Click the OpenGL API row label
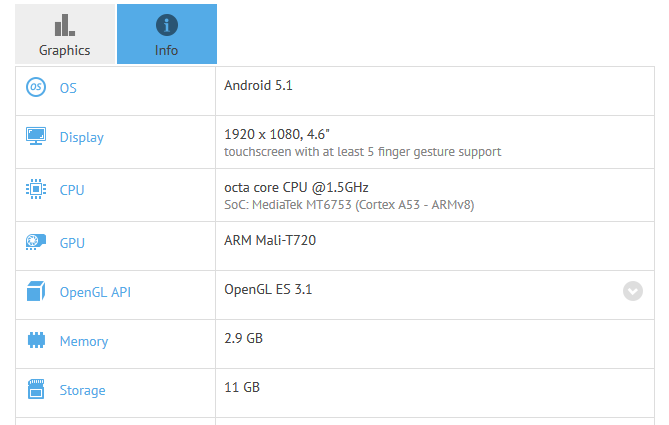 point(95,293)
